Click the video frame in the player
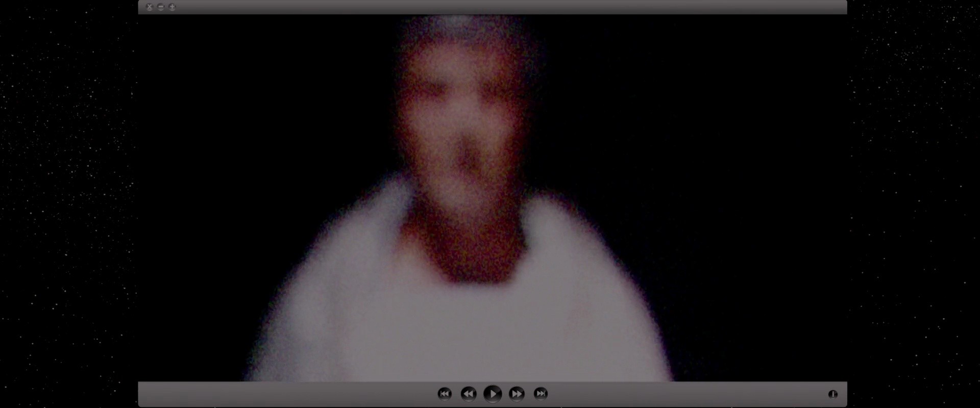 [493, 198]
